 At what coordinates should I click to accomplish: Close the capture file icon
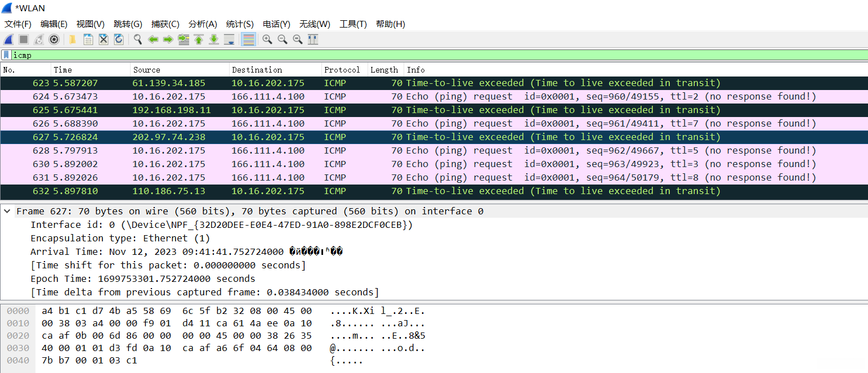click(104, 39)
